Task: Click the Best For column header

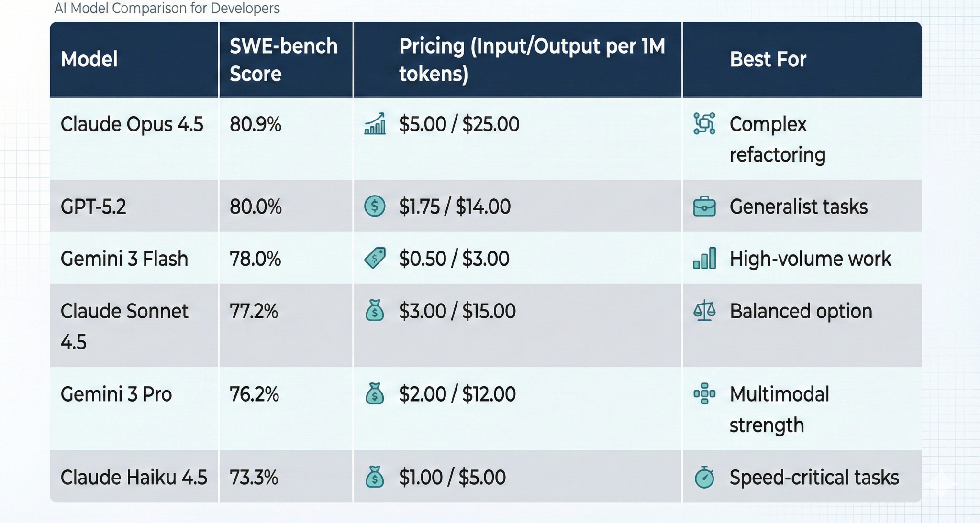Action: click(x=768, y=59)
